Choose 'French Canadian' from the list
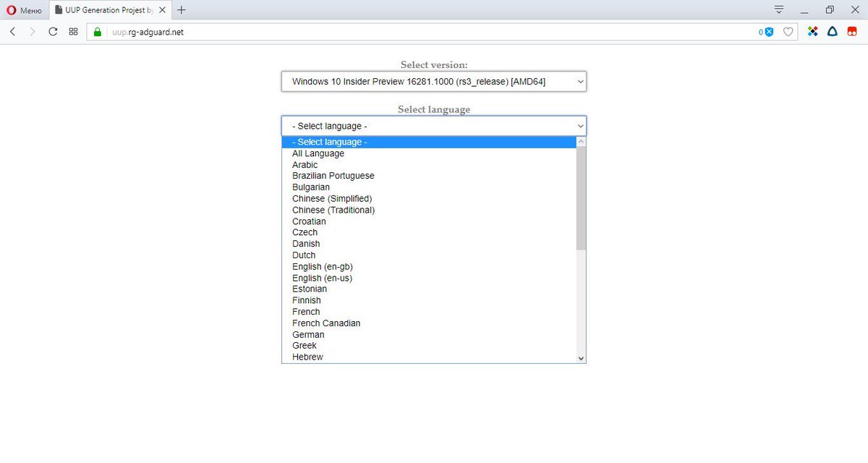Image resolution: width=868 pixels, height=463 pixels. tap(429, 323)
